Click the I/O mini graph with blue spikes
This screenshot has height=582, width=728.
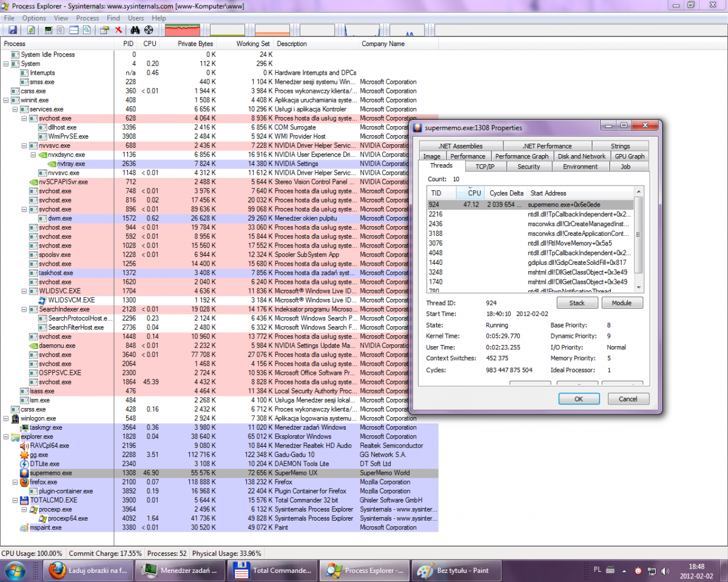362,30
